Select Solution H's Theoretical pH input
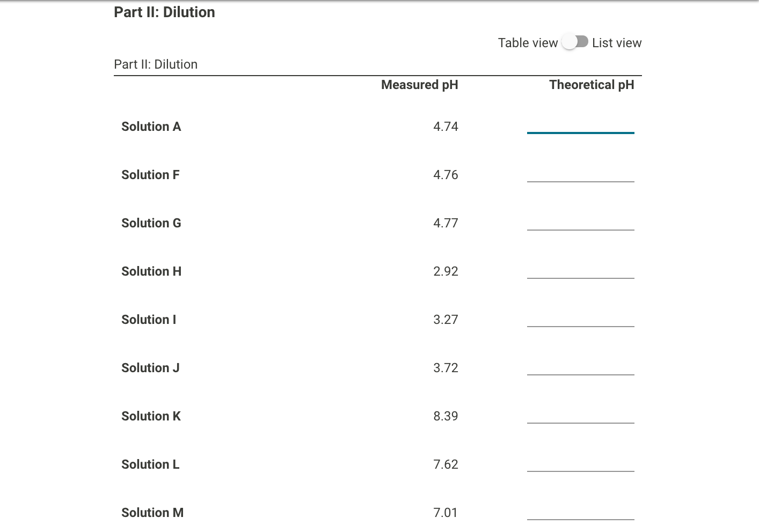Viewport: 759px width, 532px height. 580,275
